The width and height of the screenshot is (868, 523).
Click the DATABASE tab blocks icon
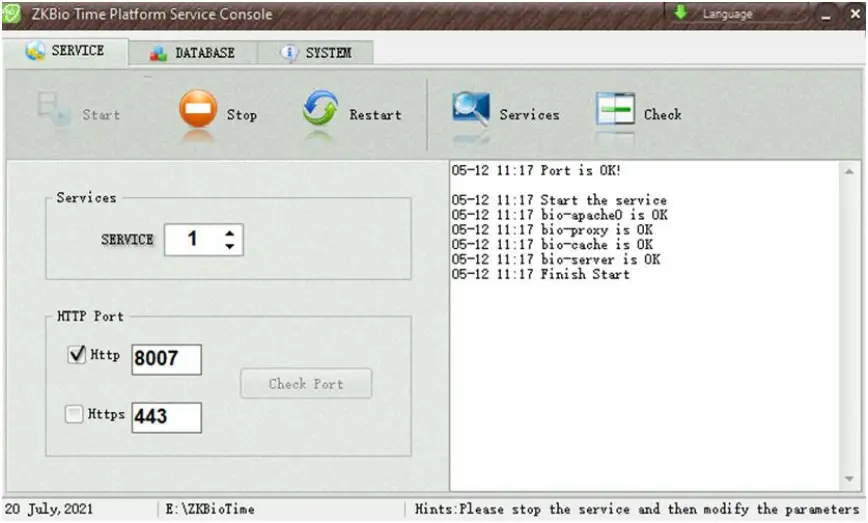tap(158, 53)
